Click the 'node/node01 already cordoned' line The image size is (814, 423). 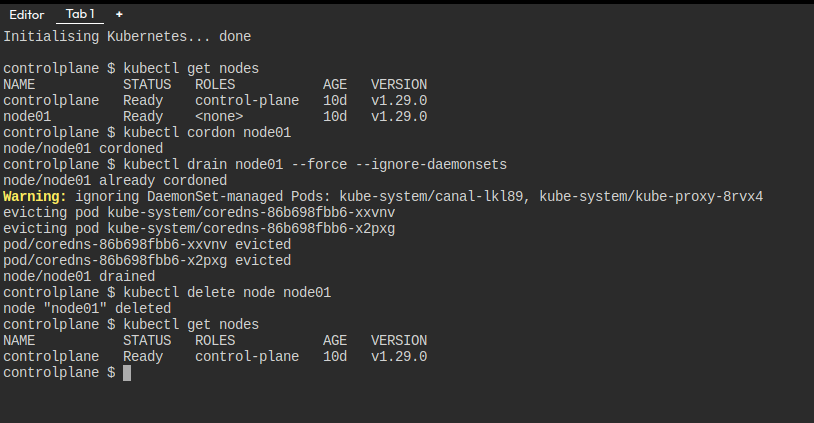click(115, 181)
